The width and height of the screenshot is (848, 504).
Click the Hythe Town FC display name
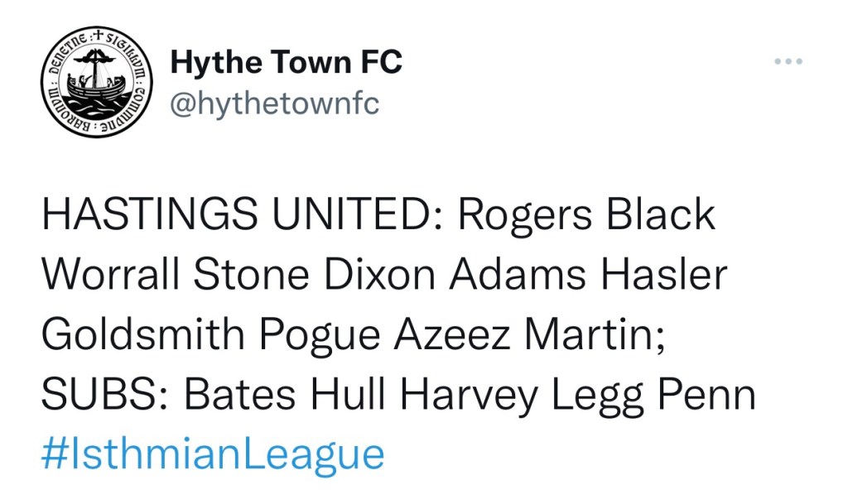click(x=286, y=63)
